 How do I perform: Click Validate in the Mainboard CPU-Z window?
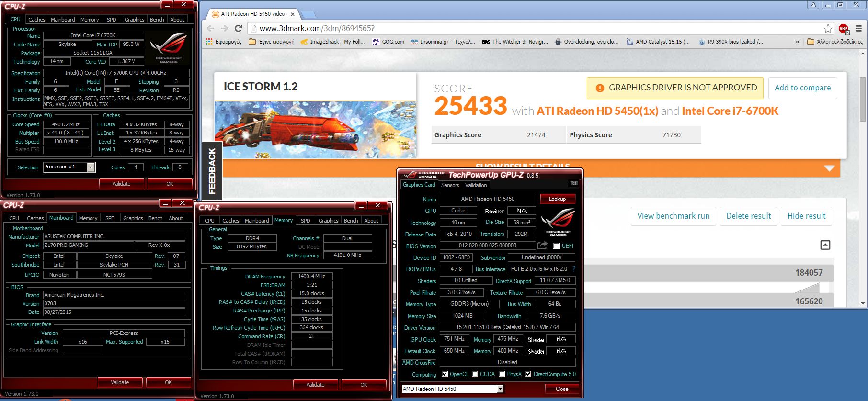(x=120, y=382)
